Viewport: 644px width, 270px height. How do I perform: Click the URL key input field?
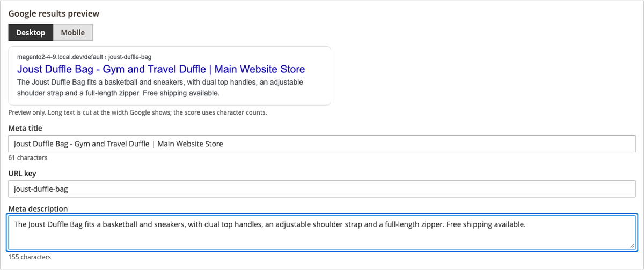tap(322, 189)
